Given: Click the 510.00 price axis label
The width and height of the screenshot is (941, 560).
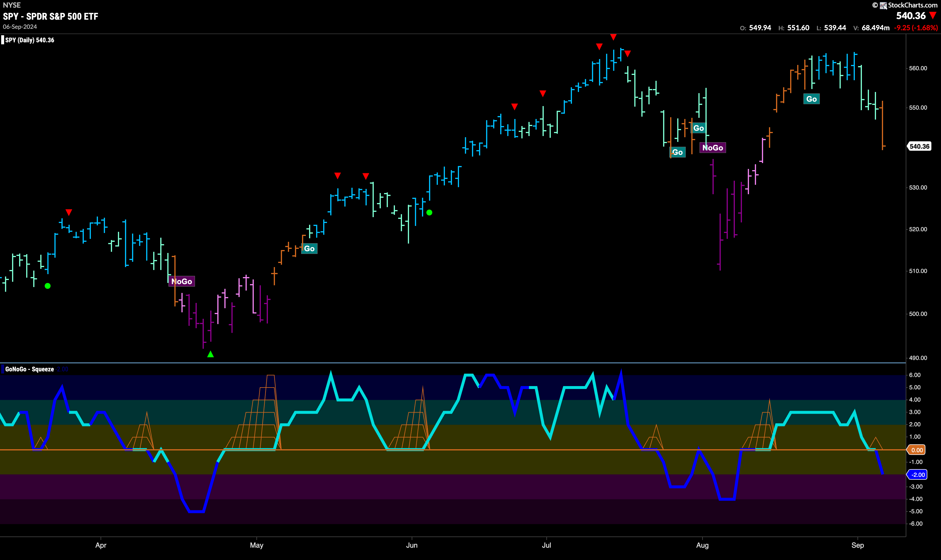Looking at the screenshot, I should [x=918, y=271].
